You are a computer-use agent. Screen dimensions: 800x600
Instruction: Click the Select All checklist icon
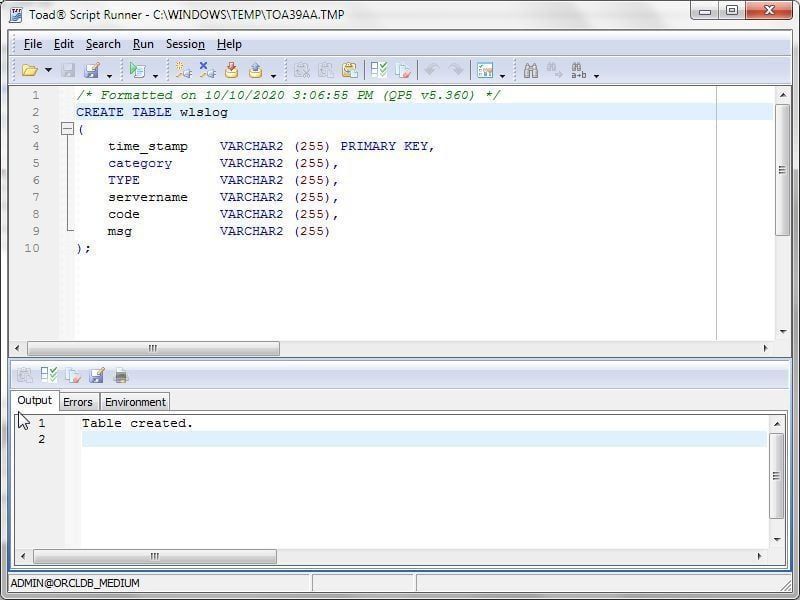pos(379,70)
